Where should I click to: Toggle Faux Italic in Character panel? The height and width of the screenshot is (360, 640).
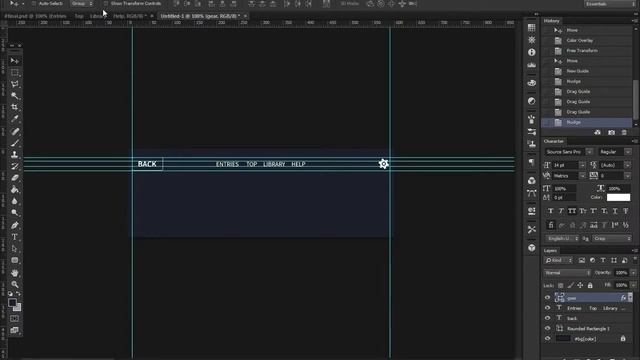point(561,211)
